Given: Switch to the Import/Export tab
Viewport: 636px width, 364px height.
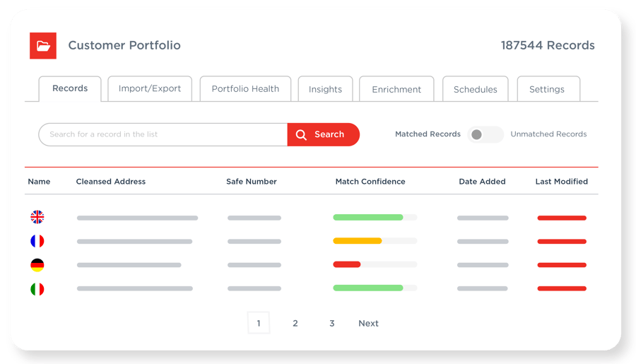Looking at the screenshot, I should (x=150, y=88).
